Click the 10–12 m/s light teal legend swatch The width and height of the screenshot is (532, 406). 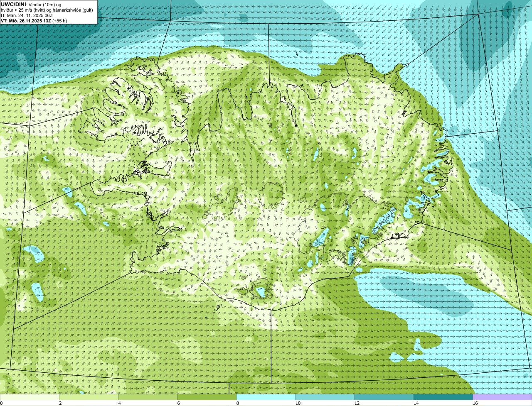tap(325, 397)
